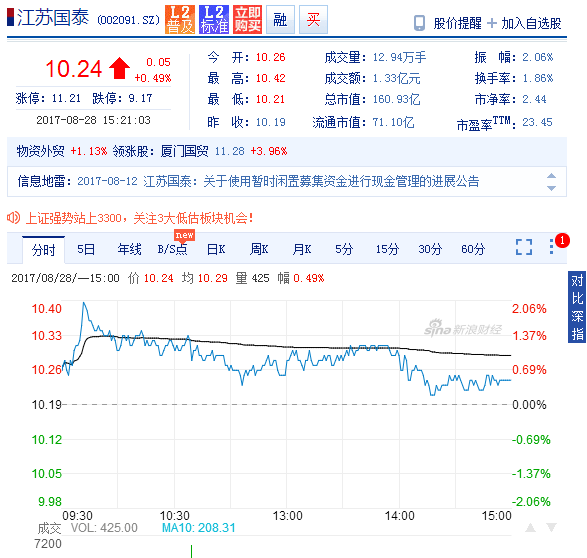Viewport: 587px width, 558px height.
Task: Click the 立即购买 red icon
Action: coord(247,19)
